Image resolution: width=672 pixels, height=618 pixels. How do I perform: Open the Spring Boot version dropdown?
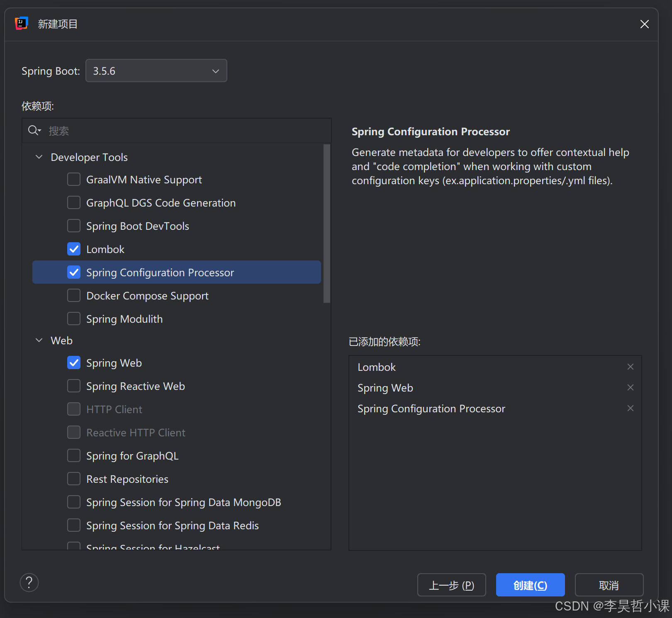156,71
